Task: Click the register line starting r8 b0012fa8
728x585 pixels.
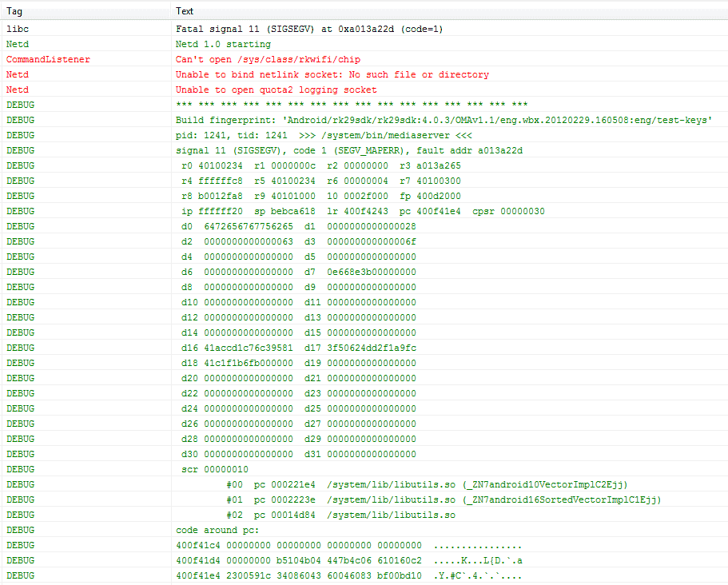Action: click(364, 196)
